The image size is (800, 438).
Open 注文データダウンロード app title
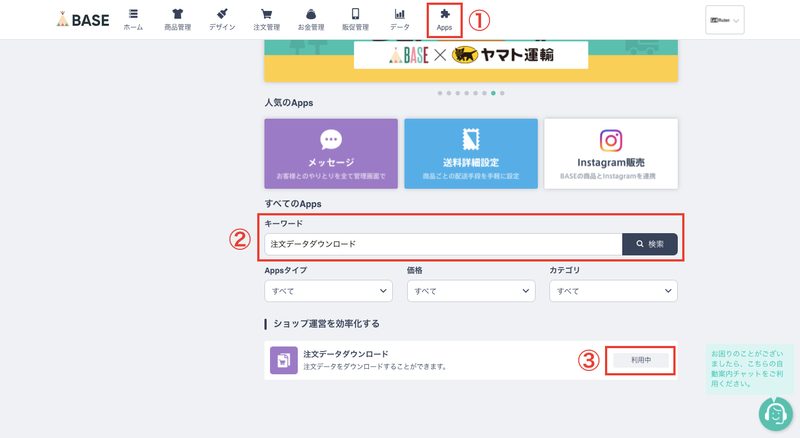(346, 354)
